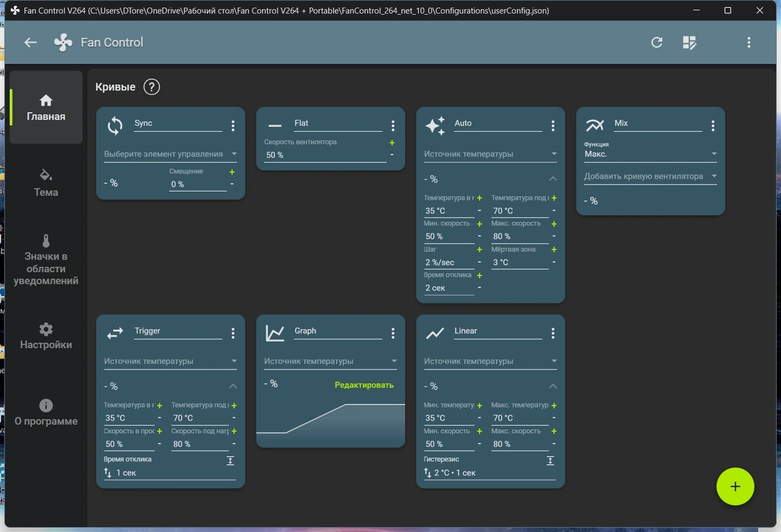
Task: Click expand icon beside Гистерезис in Linear
Action: click(x=551, y=460)
